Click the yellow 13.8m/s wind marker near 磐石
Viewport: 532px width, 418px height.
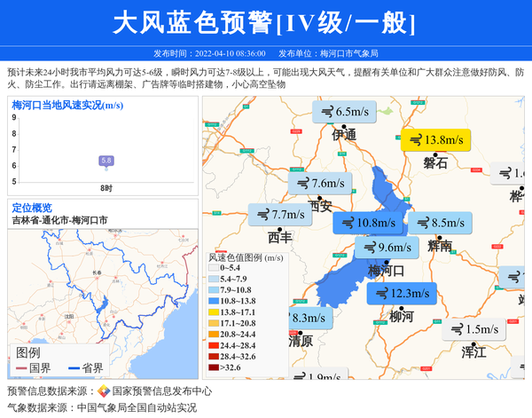click(x=435, y=140)
